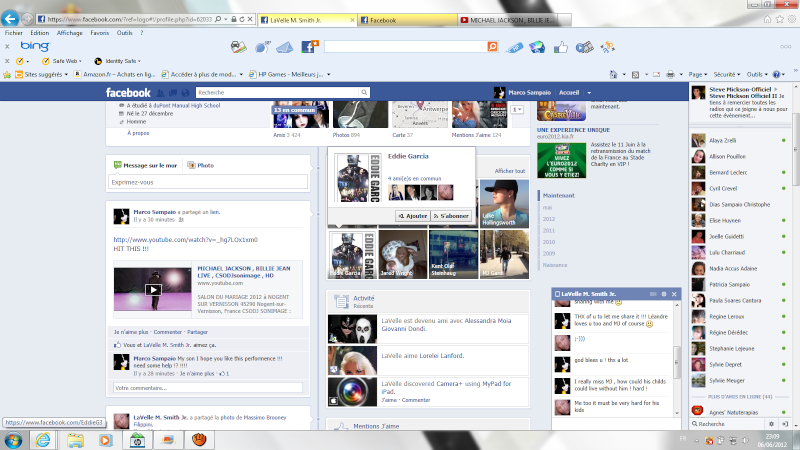Click the mail envelope icon in Bing toolbar
This screenshot has height=450, width=800.
click(285, 47)
